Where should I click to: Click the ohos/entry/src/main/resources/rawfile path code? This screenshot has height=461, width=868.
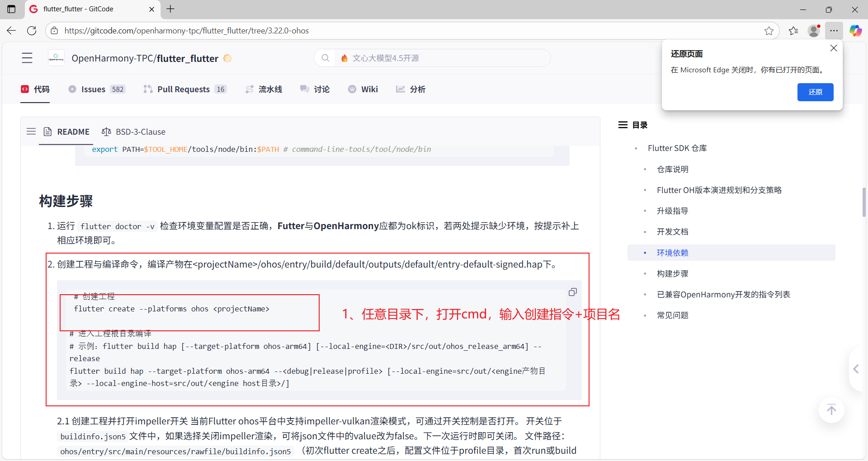(175, 452)
